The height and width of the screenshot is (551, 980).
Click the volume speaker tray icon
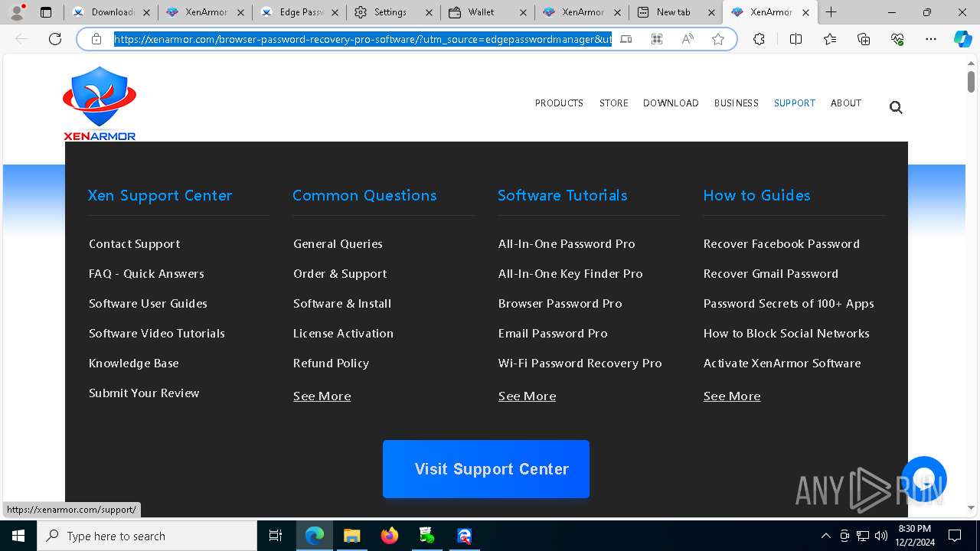click(881, 536)
